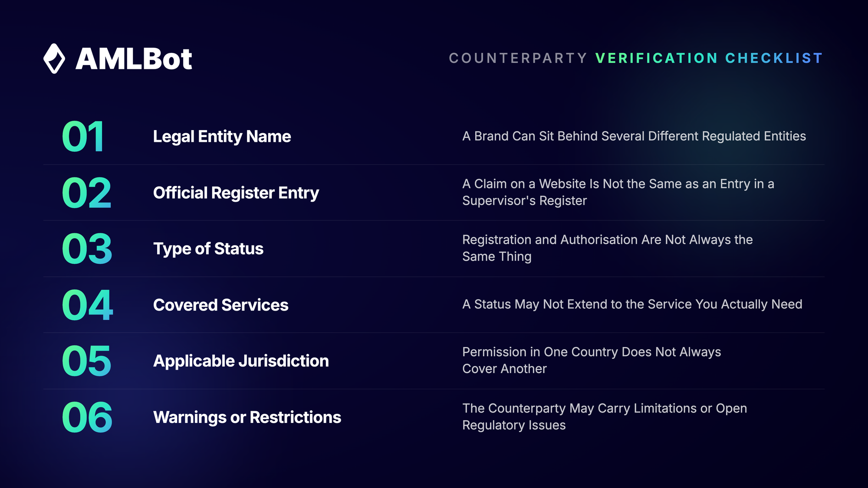
Task: Click the AMLBot brand name text
Action: 134,59
